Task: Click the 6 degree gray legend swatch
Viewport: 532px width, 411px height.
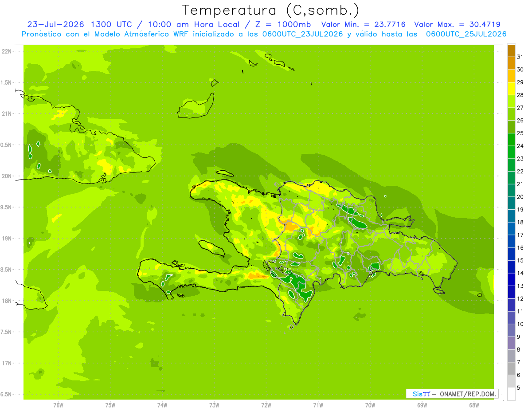Action: 511,368
